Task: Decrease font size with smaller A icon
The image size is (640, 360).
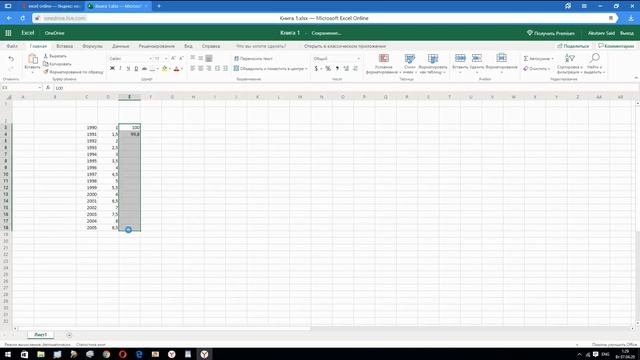Action: [181, 58]
